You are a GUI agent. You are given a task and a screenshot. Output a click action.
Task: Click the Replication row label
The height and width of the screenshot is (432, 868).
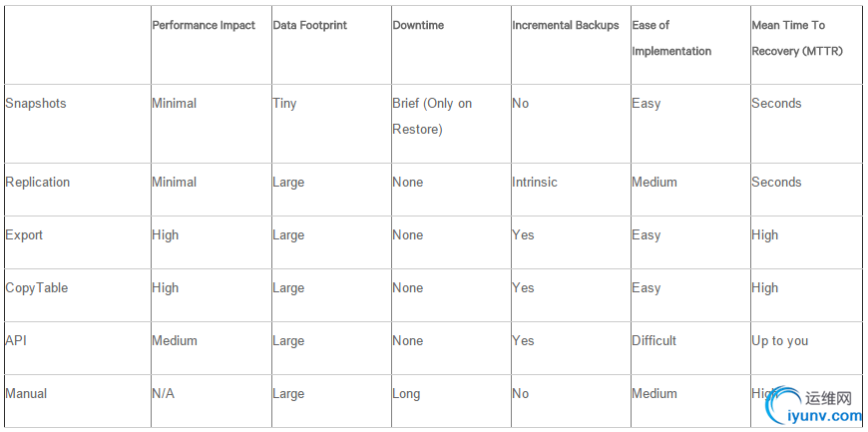[38, 182]
